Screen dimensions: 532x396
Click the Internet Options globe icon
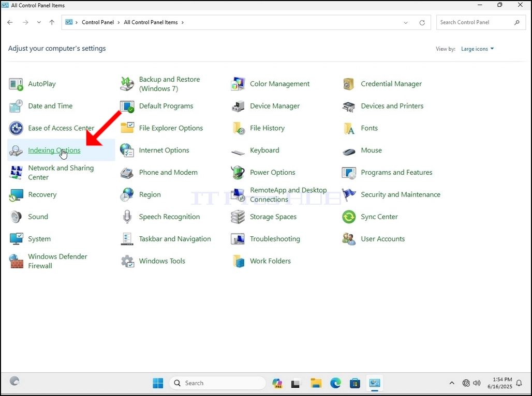(127, 150)
